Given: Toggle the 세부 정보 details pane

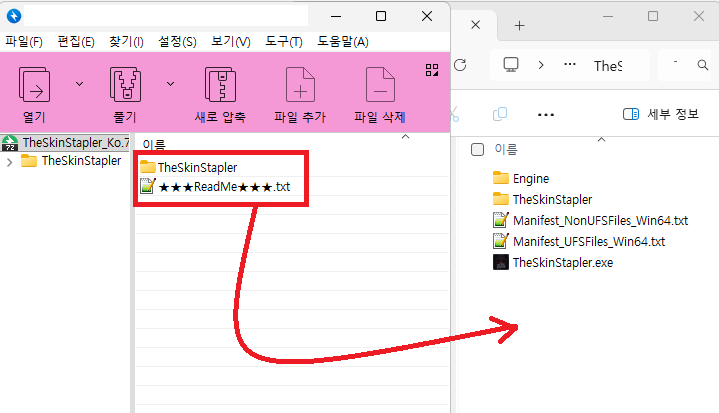Looking at the screenshot, I should pyautogui.click(x=661, y=114).
